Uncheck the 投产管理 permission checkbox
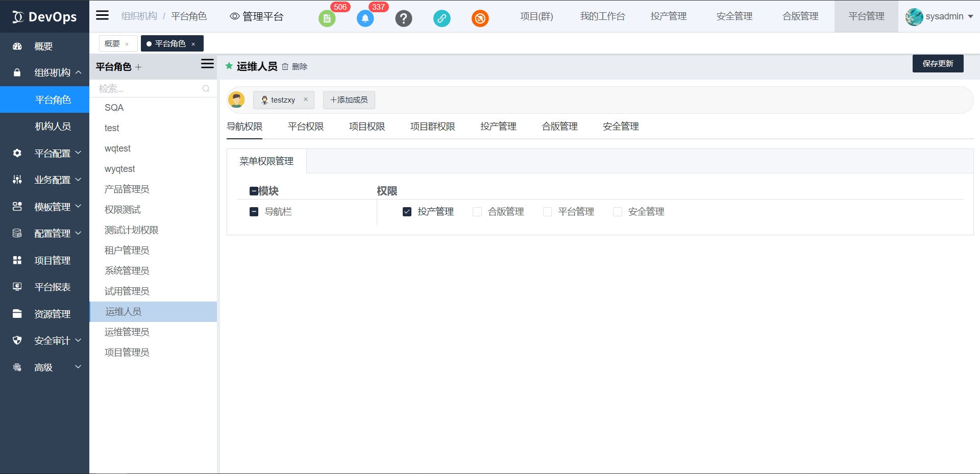This screenshot has width=980, height=474. 407,212
